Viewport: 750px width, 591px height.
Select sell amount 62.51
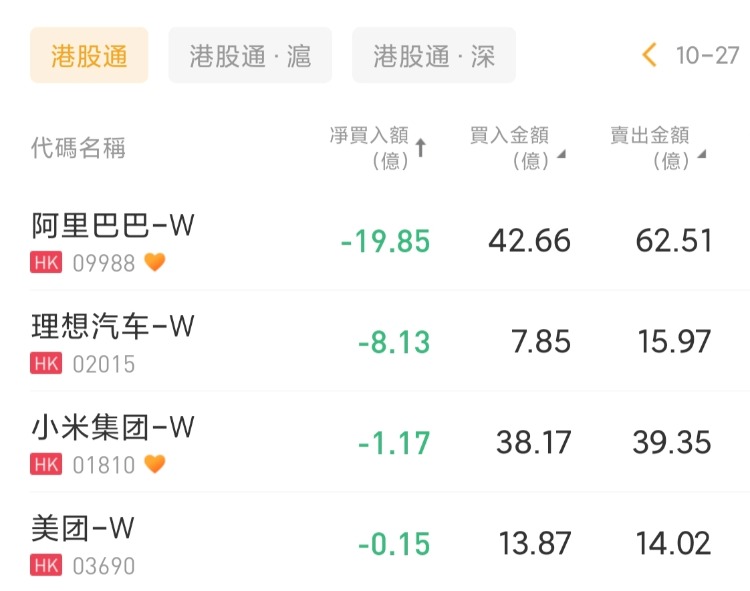coord(673,240)
